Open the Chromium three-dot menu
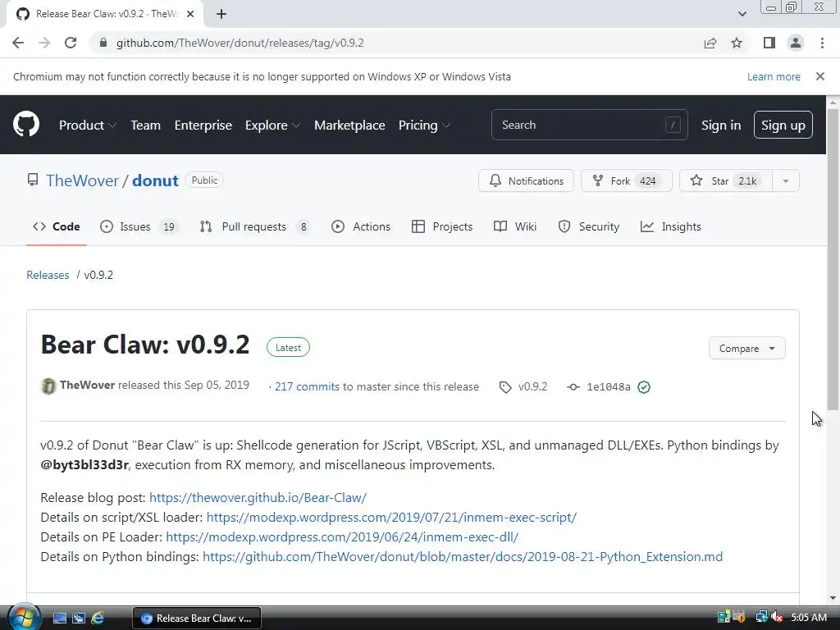The image size is (840, 630). coord(822,43)
